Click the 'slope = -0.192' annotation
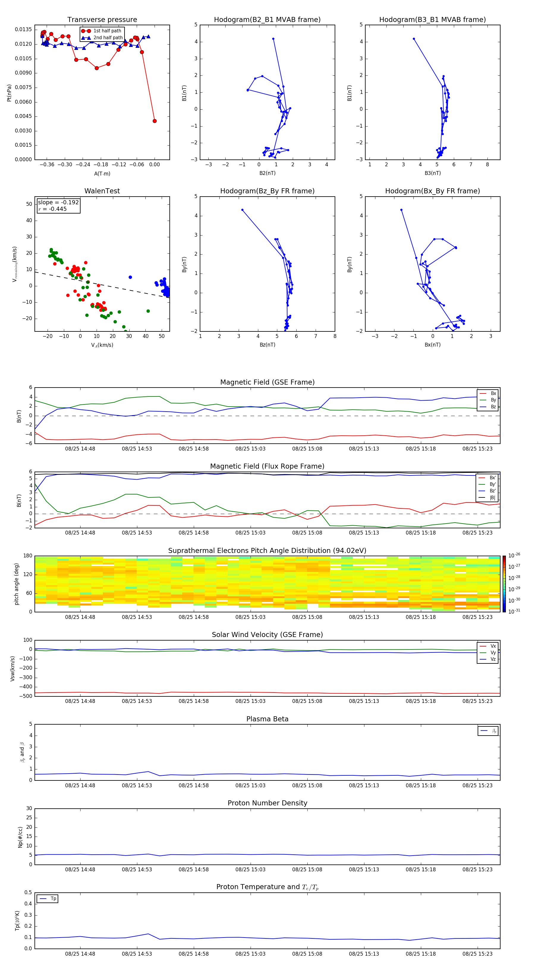The image size is (535, 980). click(x=58, y=203)
